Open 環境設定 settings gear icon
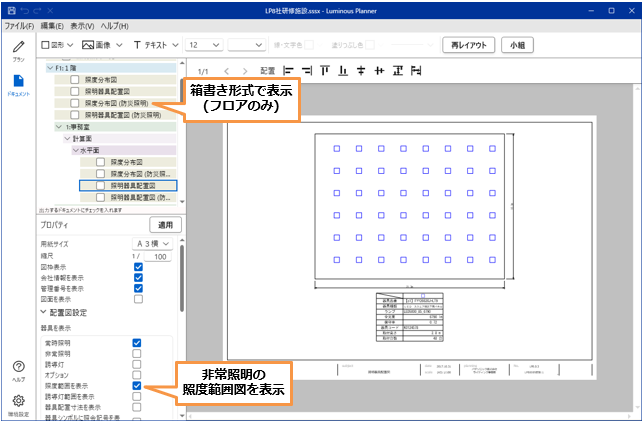 tap(18, 404)
